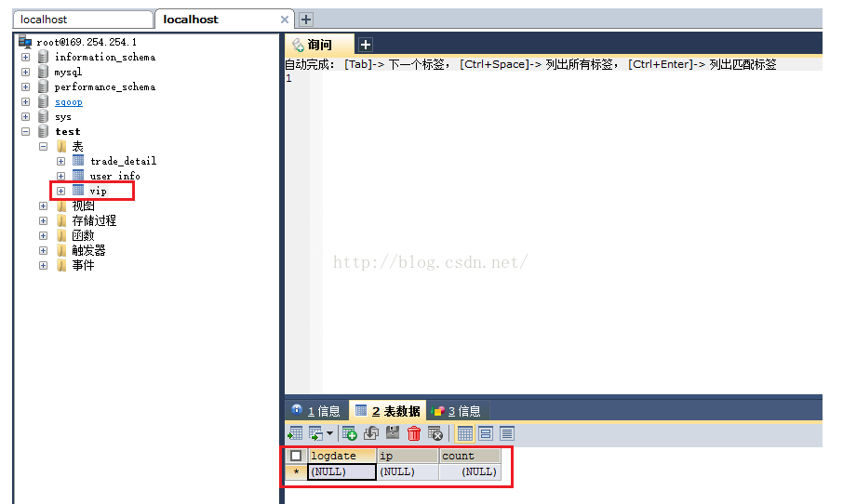843x504 pixels.
Task: Delete selected row with red trash icon
Action: [413, 433]
